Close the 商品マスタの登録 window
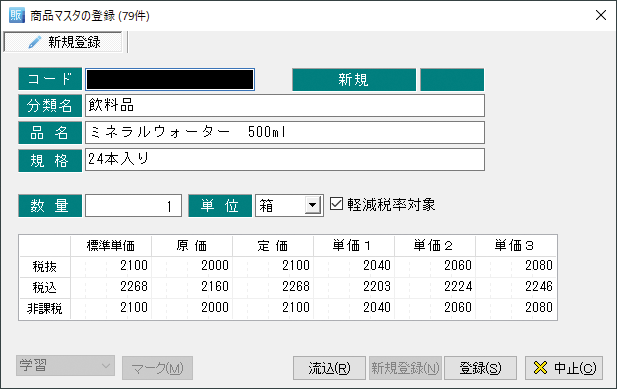 601,15
